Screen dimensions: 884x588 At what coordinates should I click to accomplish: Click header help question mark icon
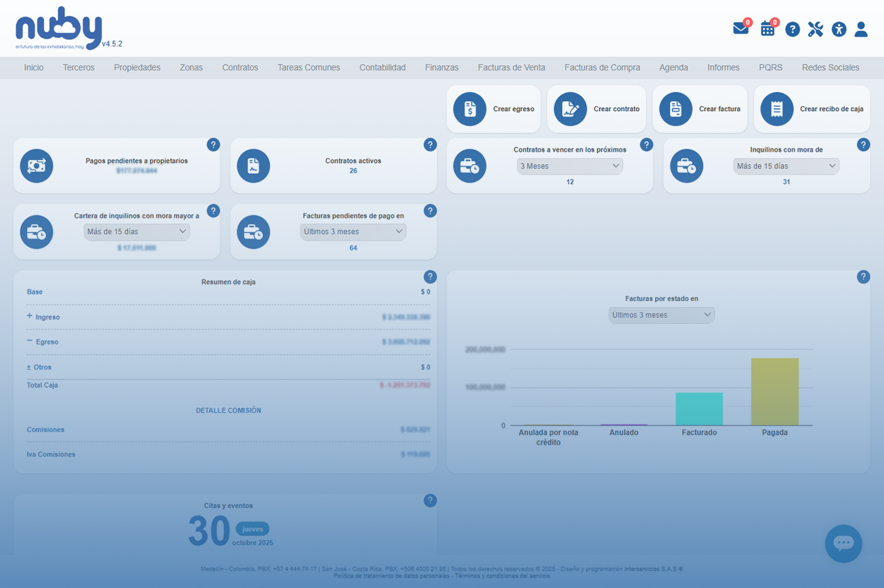792,29
